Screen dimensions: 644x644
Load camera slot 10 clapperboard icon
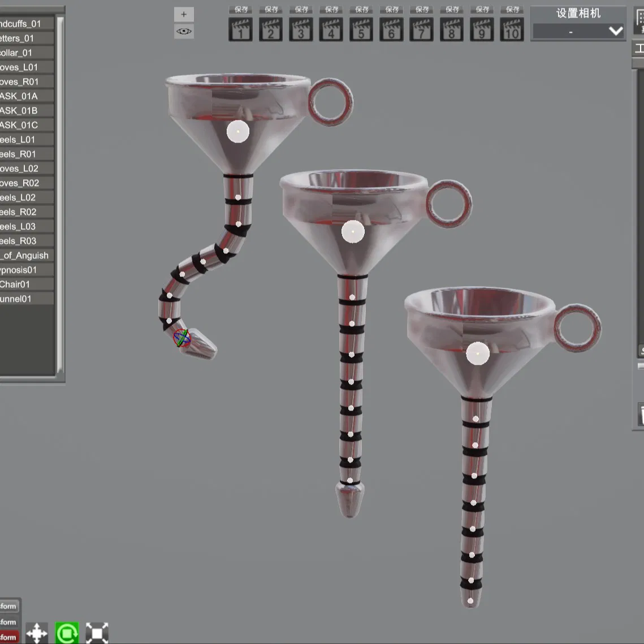[512, 29]
